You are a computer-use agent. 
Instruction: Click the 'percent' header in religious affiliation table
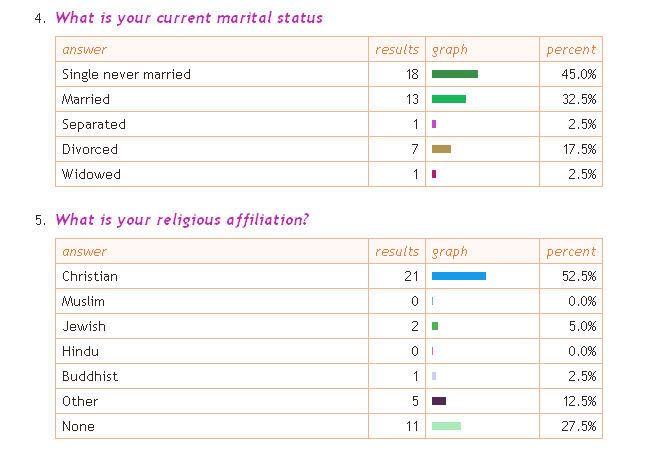(x=571, y=252)
